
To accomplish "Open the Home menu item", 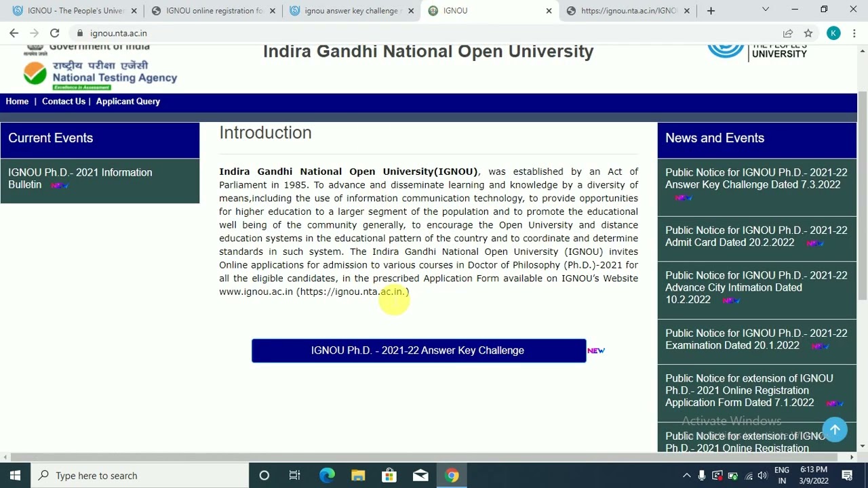I will (x=17, y=101).
